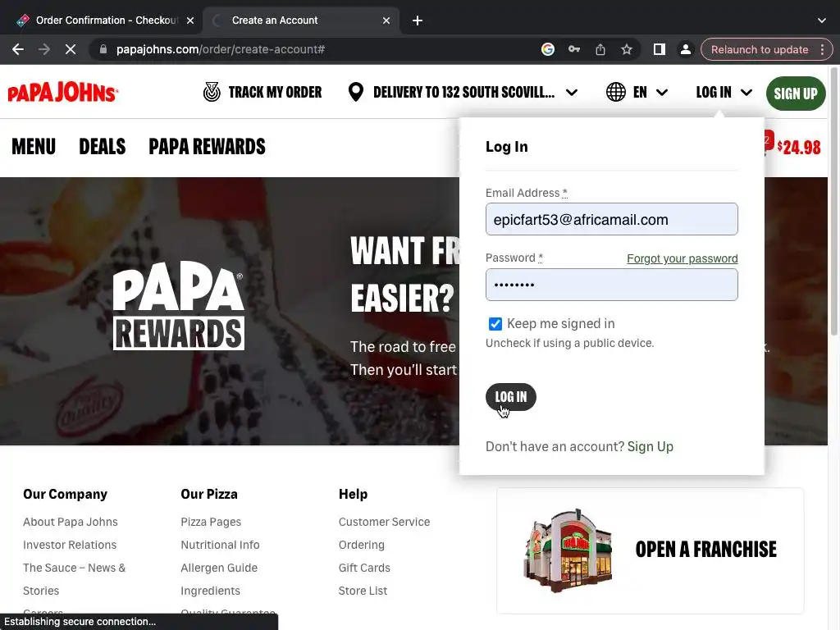
Task: Open the DEALS navigation item
Action: pos(103,147)
